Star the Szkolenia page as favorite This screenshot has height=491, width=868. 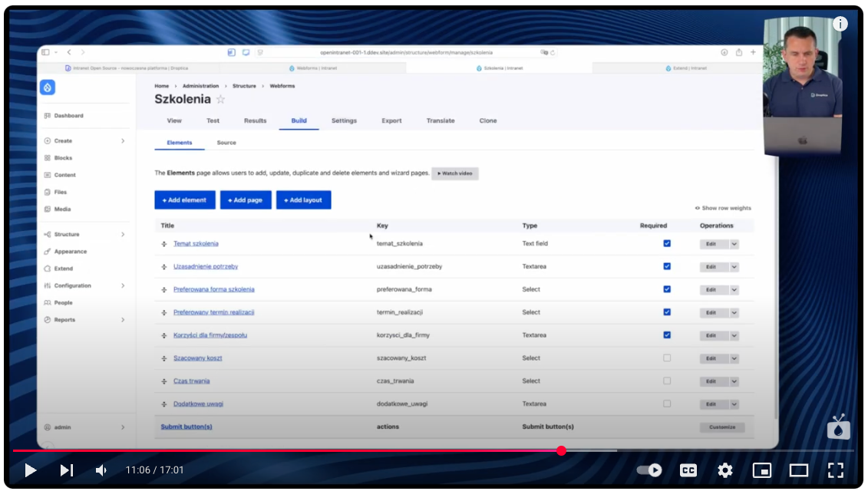click(x=220, y=100)
